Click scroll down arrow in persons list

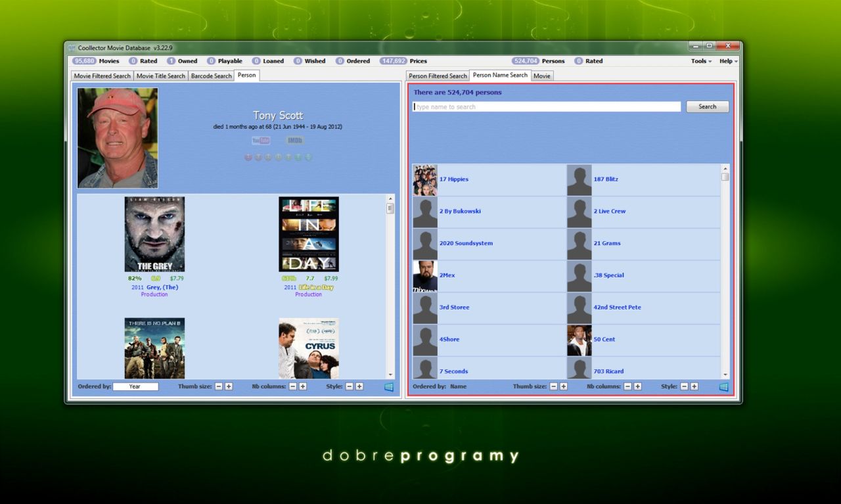(725, 374)
